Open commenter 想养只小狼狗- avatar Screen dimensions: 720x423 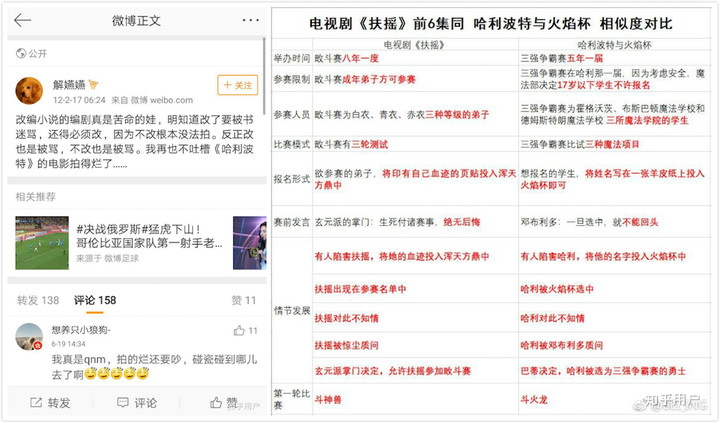coord(29,337)
